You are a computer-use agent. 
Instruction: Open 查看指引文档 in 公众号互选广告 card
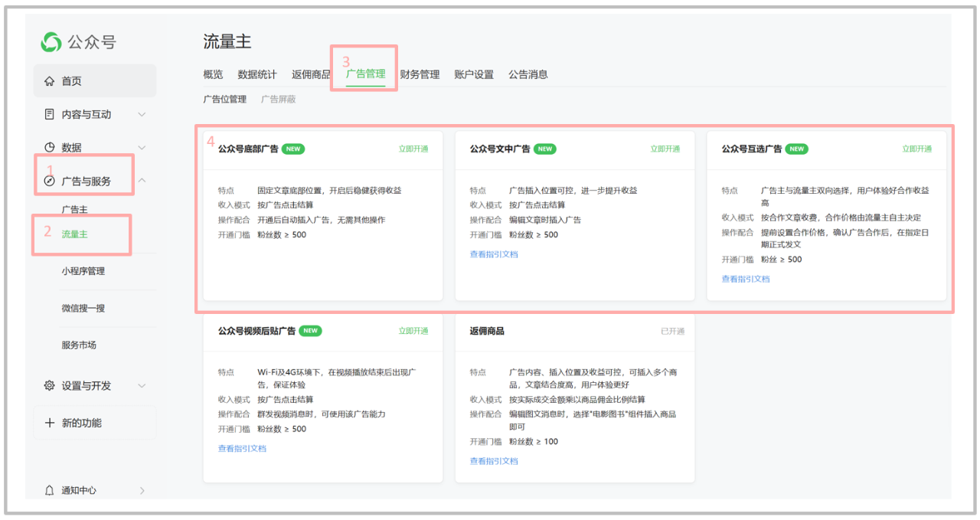[746, 279]
